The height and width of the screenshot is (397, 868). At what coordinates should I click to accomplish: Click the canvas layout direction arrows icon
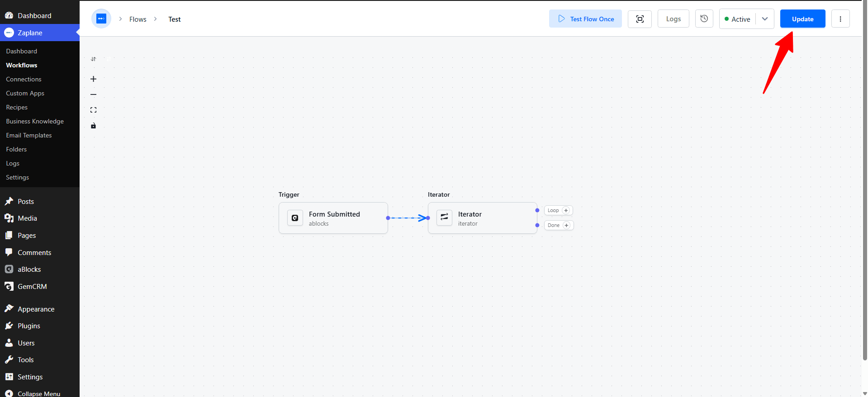[94, 59]
